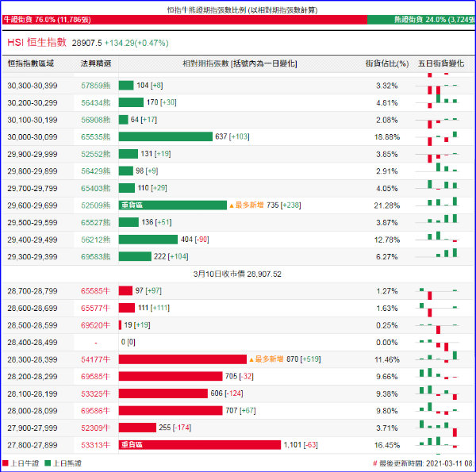Click the red bar showing 870 [+519]
This screenshot has height=472, width=476.
(182, 359)
